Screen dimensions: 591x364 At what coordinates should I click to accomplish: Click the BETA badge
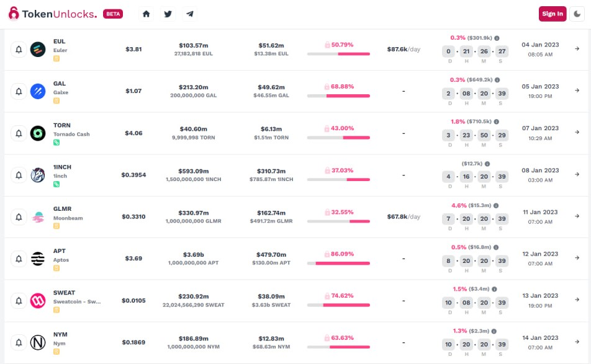[x=113, y=14]
